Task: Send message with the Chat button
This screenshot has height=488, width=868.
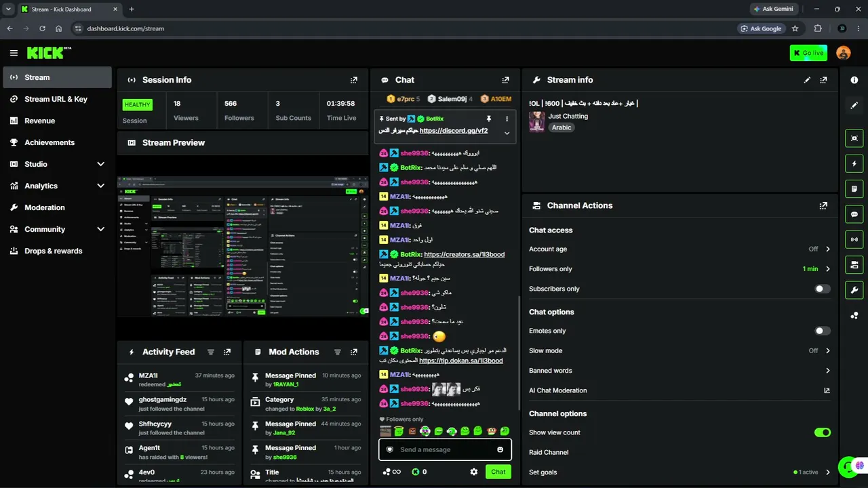Action: pyautogui.click(x=498, y=472)
